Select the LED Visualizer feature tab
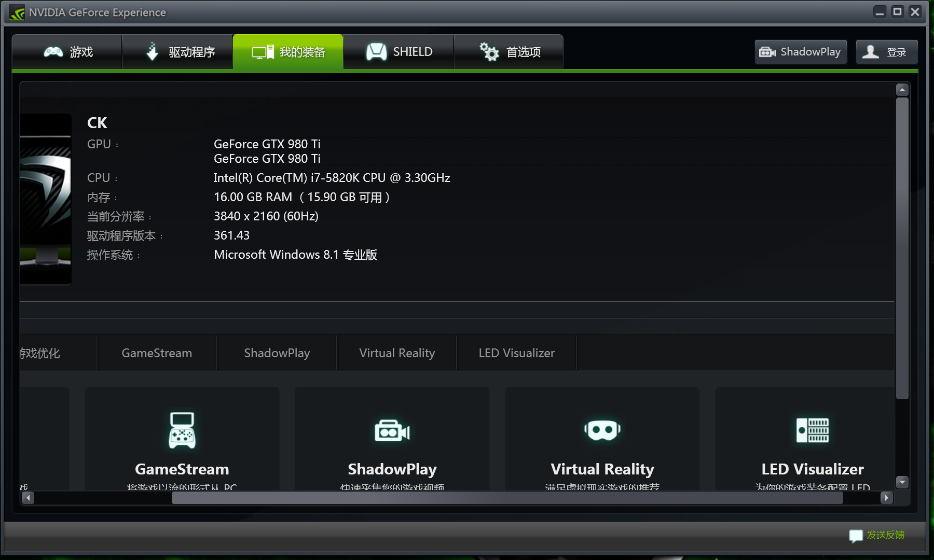 tap(517, 353)
